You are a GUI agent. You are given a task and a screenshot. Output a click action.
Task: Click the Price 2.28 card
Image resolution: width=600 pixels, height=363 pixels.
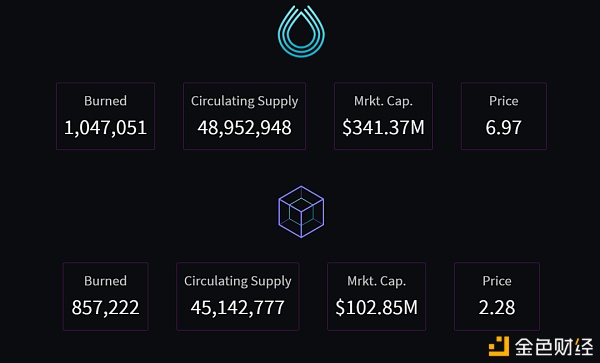point(497,296)
